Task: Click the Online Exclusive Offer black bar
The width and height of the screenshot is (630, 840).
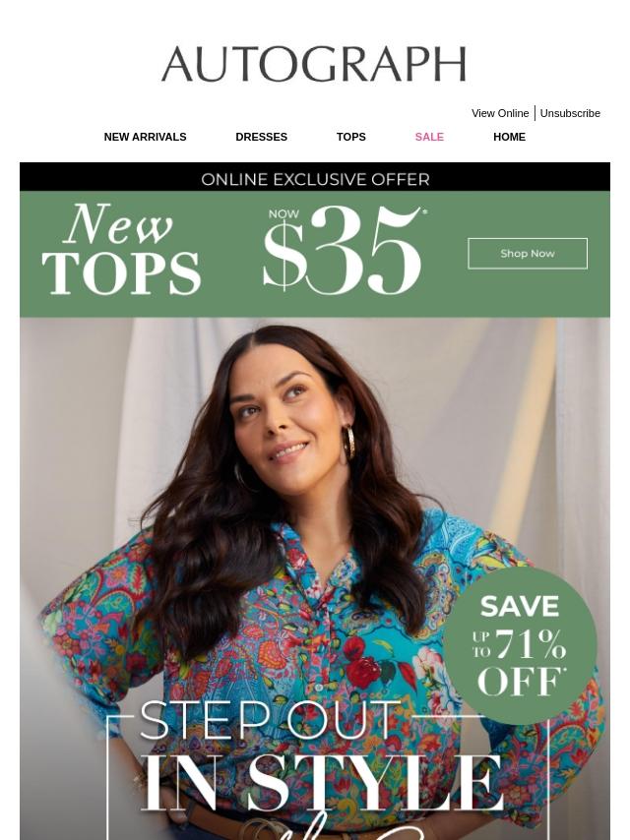Action: pos(315,177)
